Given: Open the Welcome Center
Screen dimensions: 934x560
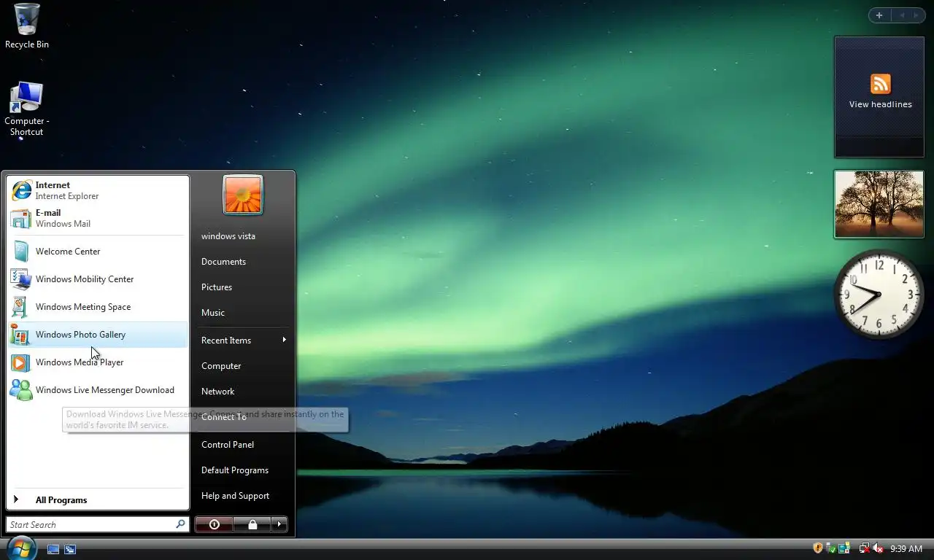Looking at the screenshot, I should click(98, 252).
